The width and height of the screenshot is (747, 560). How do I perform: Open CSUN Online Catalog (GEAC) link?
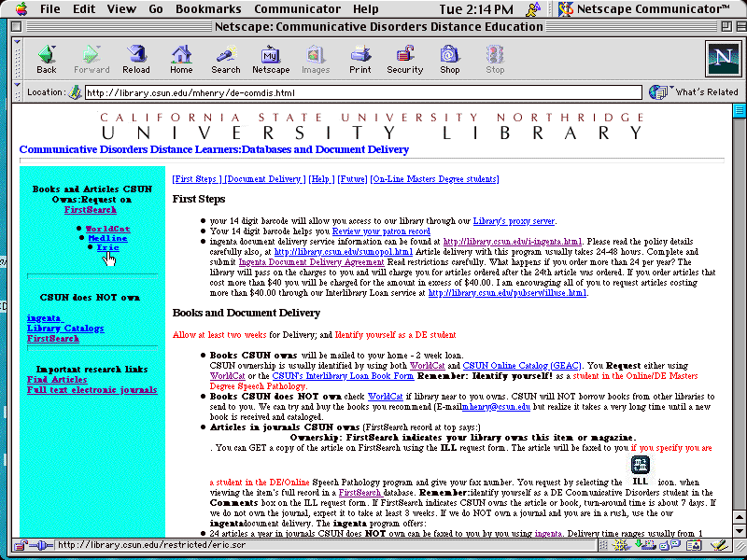click(x=522, y=366)
